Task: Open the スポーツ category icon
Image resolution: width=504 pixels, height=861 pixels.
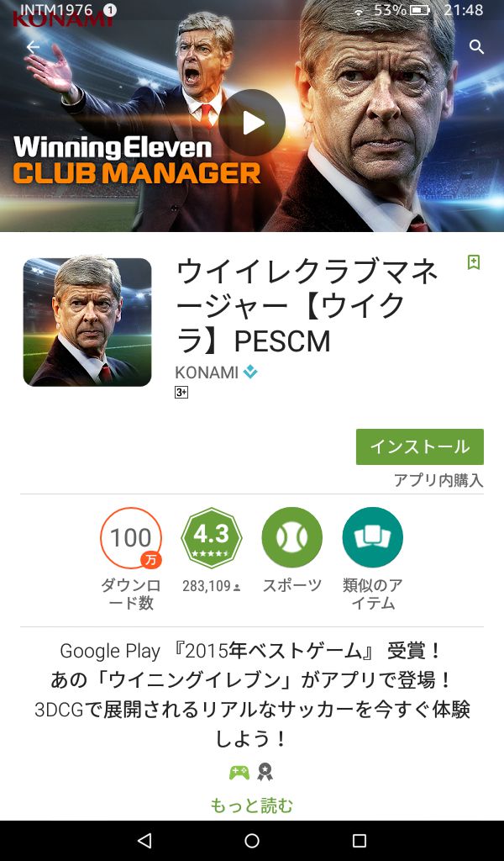Action: coord(291,537)
